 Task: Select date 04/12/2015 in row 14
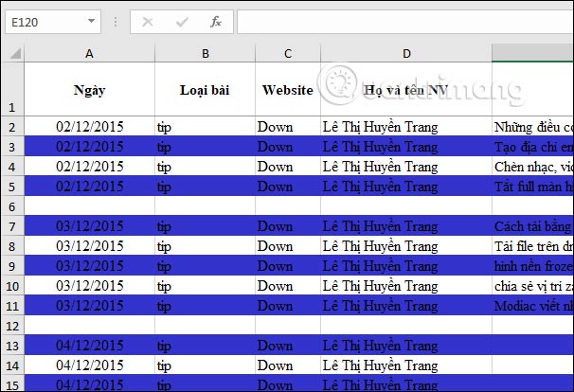point(89,365)
